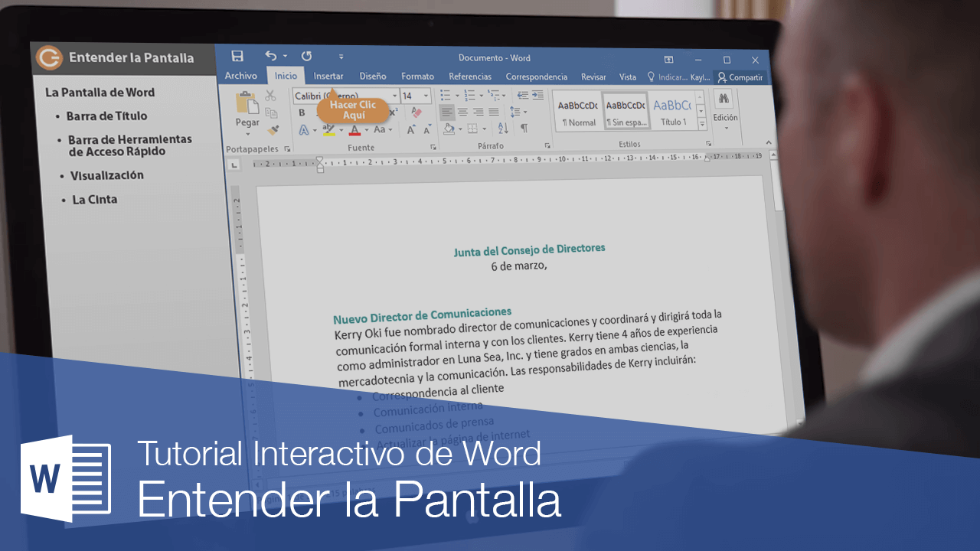980x551 pixels.
Task: Open ribbon display options in the title bar
Action: pos(668,60)
